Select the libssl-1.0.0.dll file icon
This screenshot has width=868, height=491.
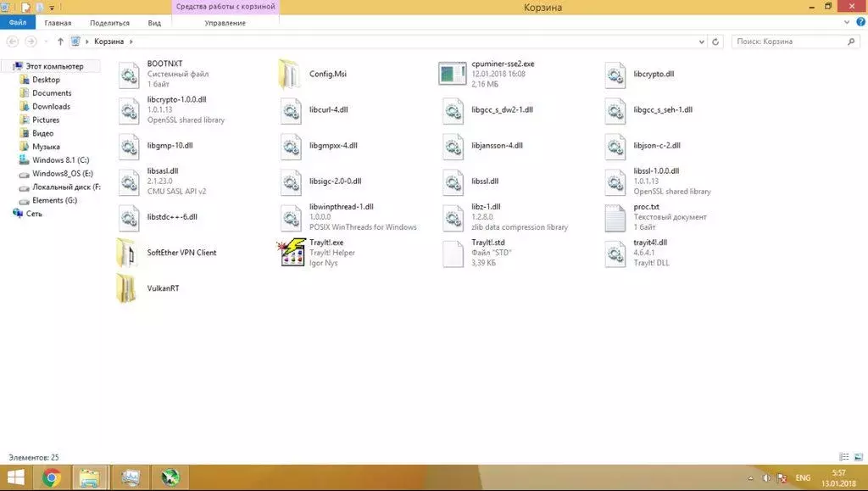(x=615, y=182)
